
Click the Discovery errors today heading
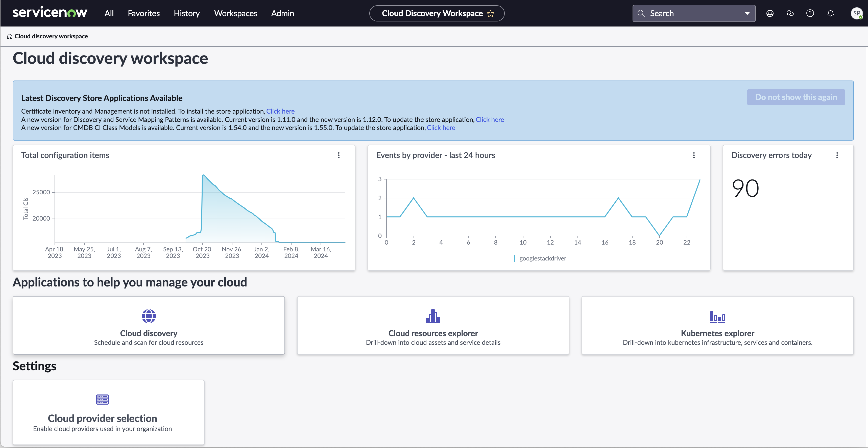(771, 155)
